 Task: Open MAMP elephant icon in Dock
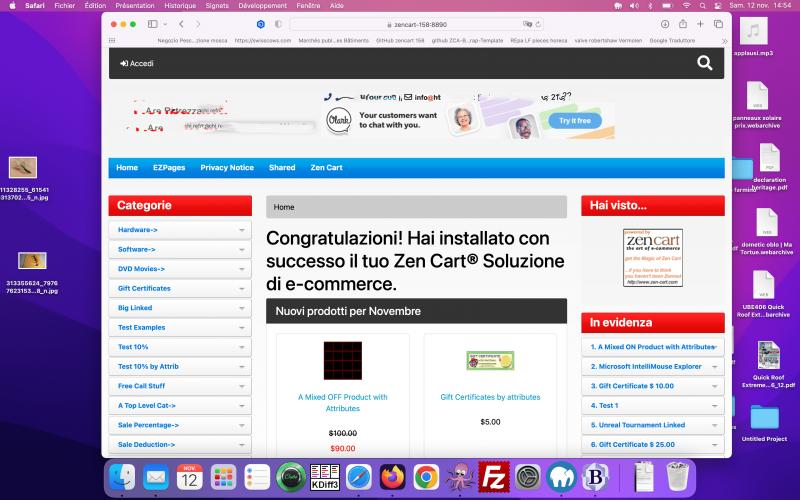point(561,478)
